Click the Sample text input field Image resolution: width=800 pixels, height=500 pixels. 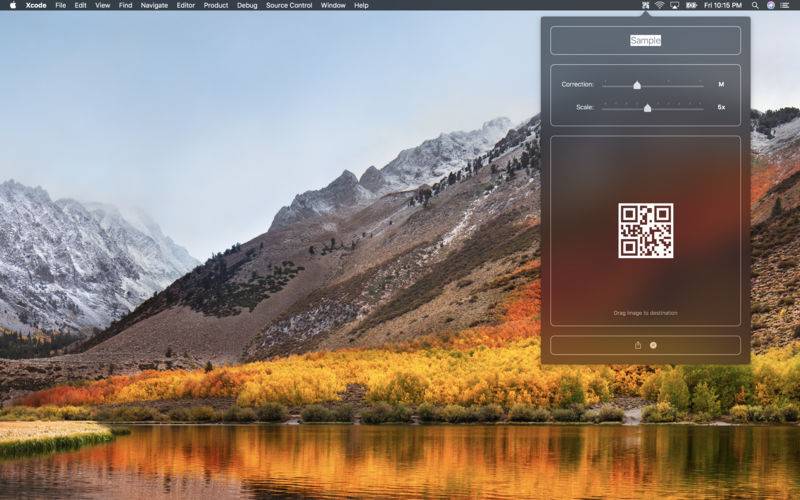(645, 40)
